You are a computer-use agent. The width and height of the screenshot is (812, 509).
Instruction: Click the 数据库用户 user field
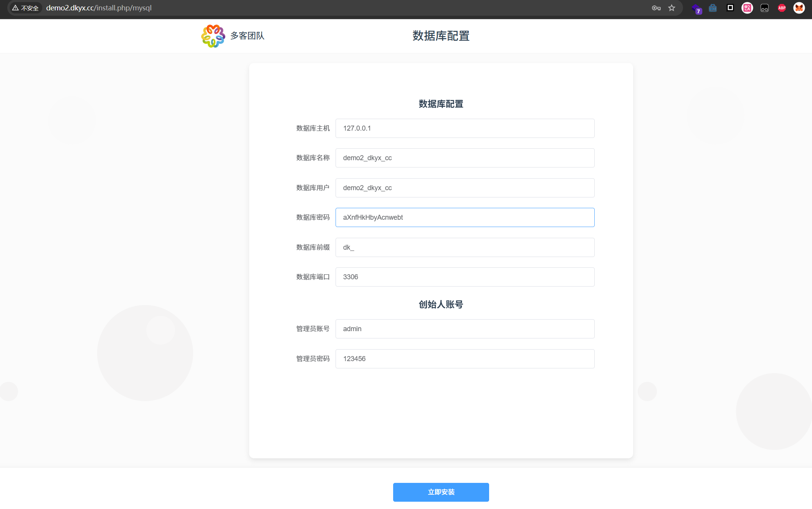pos(465,188)
